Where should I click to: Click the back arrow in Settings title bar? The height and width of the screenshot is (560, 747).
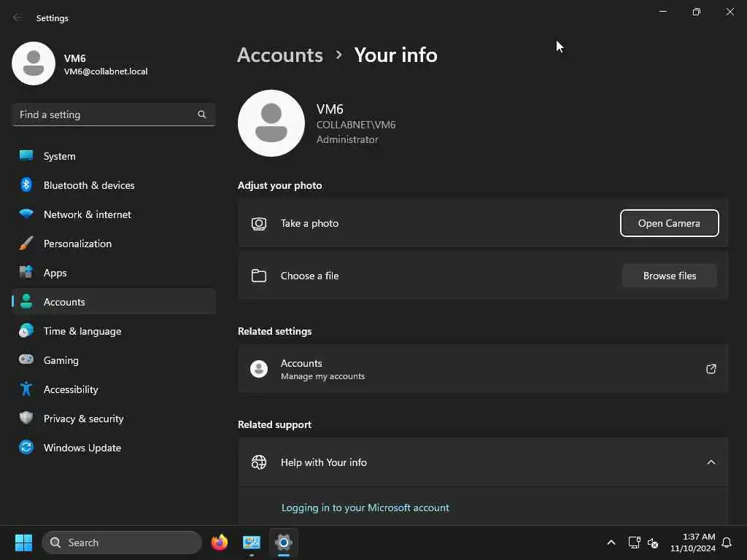[x=18, y=17]
